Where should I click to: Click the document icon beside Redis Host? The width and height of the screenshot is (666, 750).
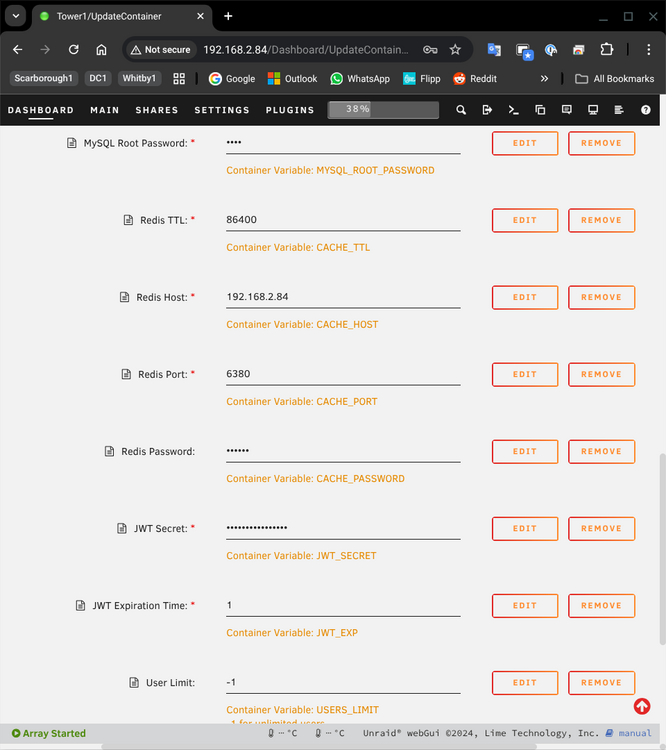pyautogui.click(x=124, y=297)
